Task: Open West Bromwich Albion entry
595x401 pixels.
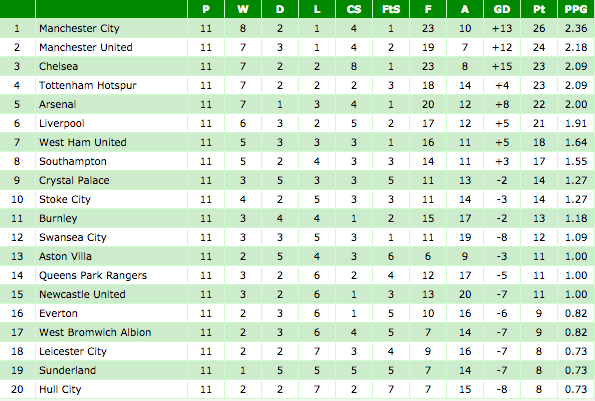Action: click(x=95, y=332)
